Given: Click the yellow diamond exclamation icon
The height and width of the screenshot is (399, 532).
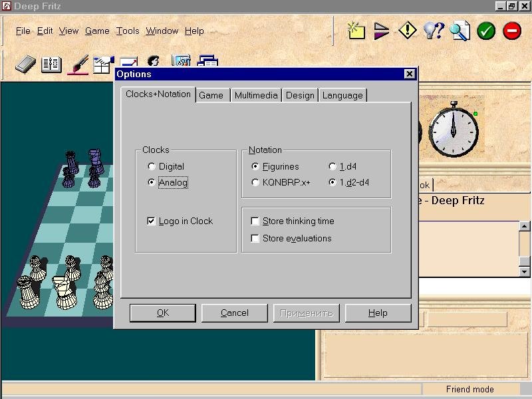Looking at the screenshot, I should pyautogui.click(x=408, y=31).
